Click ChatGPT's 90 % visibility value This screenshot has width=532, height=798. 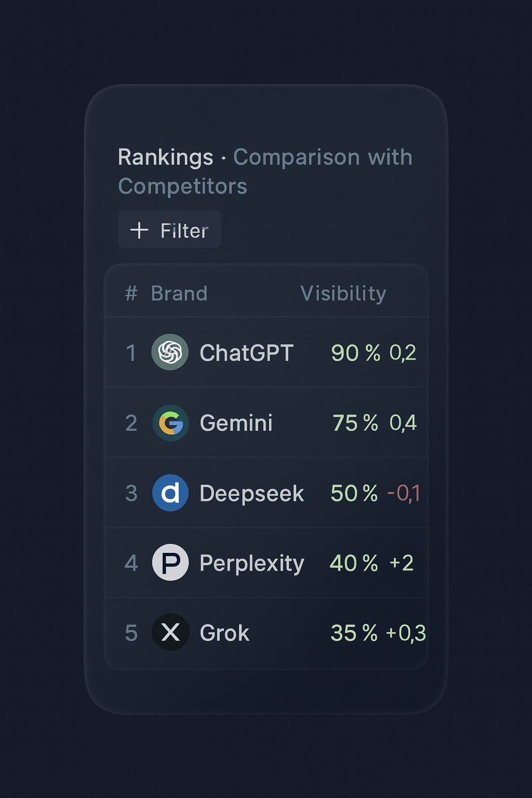(x=355, y=353)
